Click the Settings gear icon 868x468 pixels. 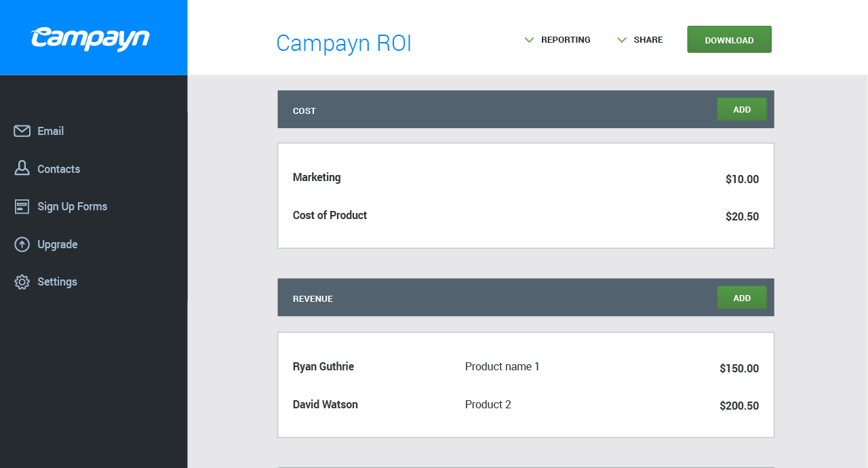(x=22, y=282)
